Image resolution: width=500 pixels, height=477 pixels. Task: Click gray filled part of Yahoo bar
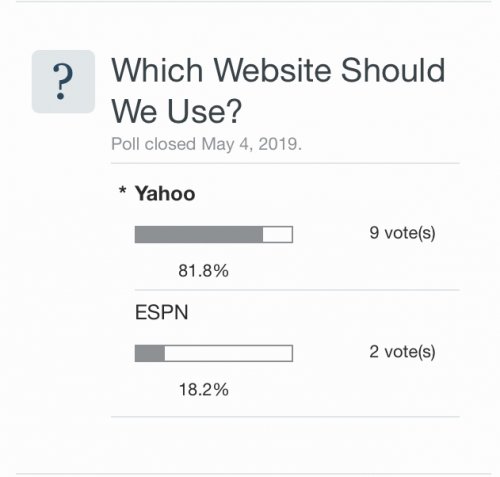tap(199, 235)
